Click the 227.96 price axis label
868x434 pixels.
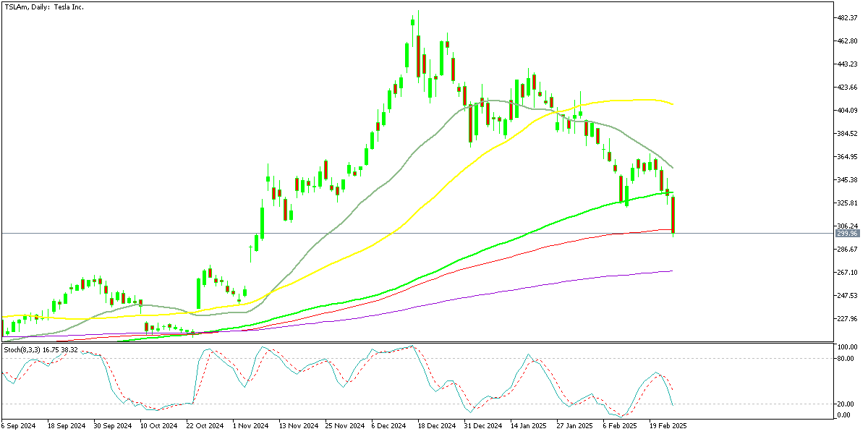coord(846,319)
